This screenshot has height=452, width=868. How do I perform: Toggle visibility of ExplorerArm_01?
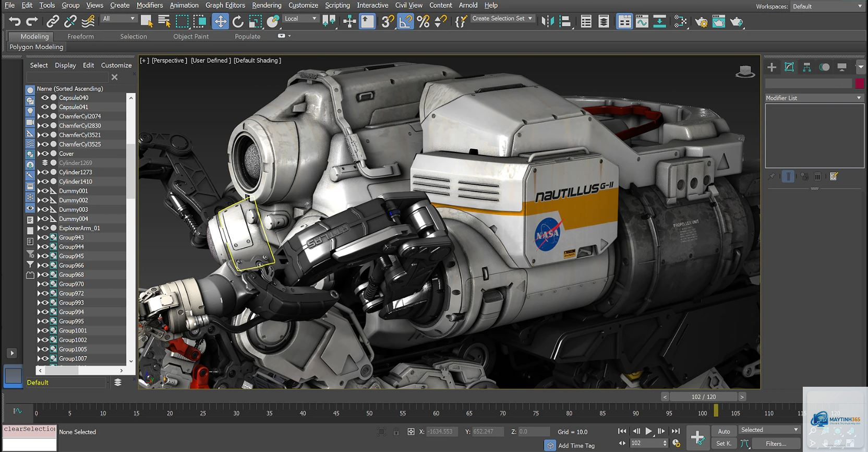(45, 228)
